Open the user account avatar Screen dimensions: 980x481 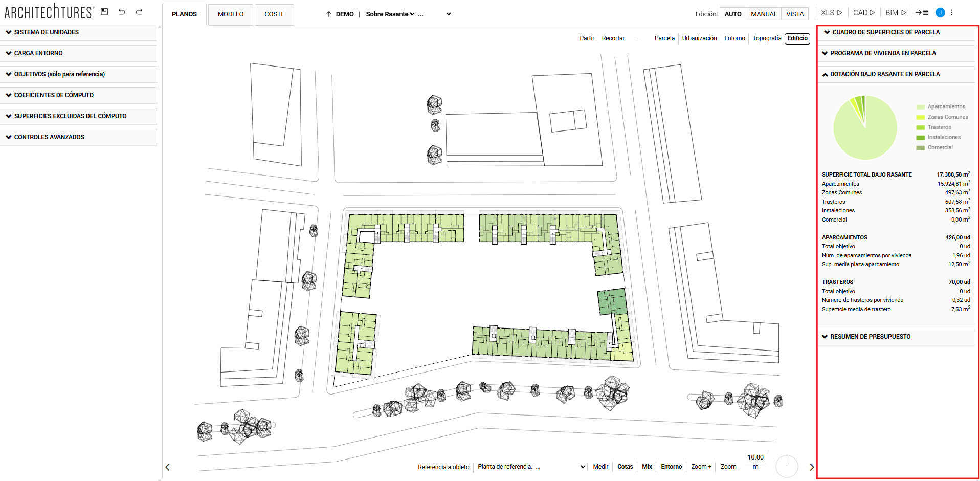click(x=940, y=13)
